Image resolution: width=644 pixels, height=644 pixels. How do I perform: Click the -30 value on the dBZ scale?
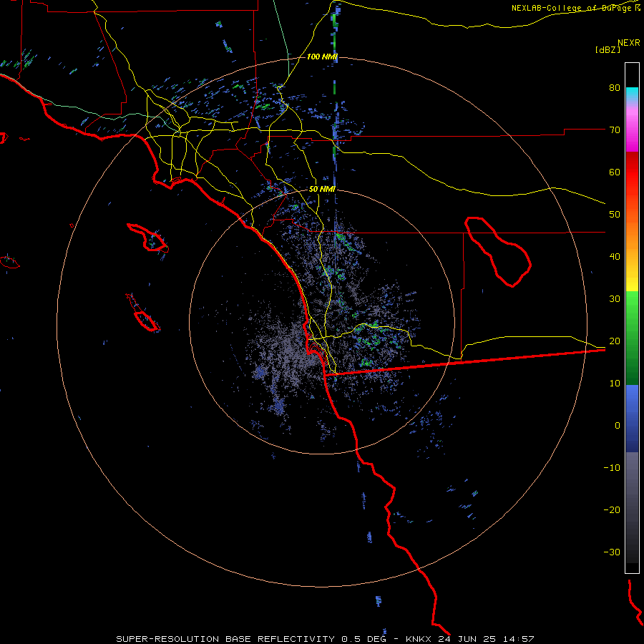612,552
